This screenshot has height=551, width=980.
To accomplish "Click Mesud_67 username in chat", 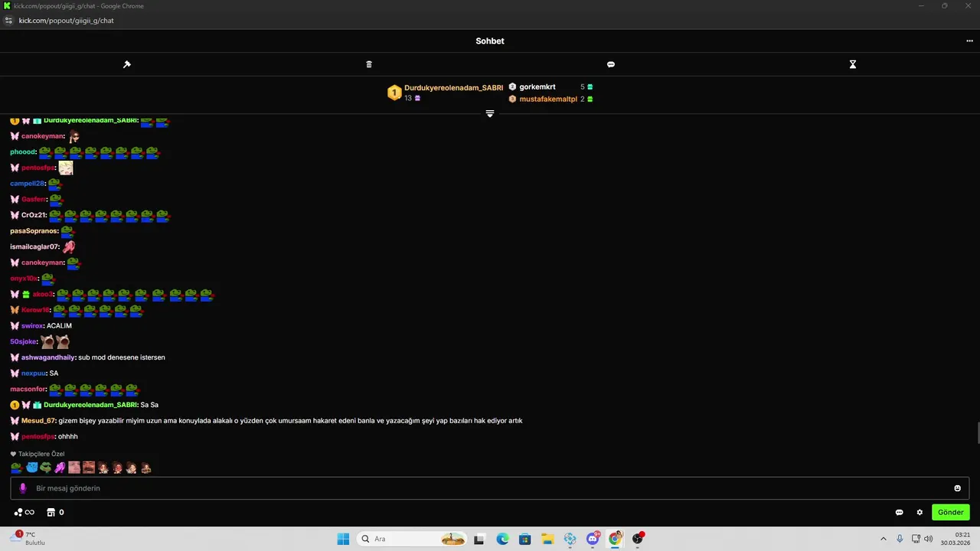I will pyautogui.click(x=38, y=421).
